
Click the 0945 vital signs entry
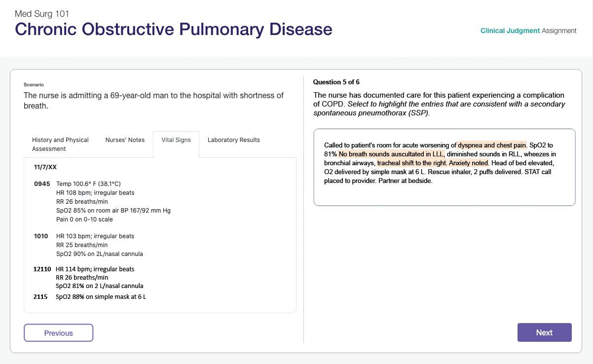[42, 183]
